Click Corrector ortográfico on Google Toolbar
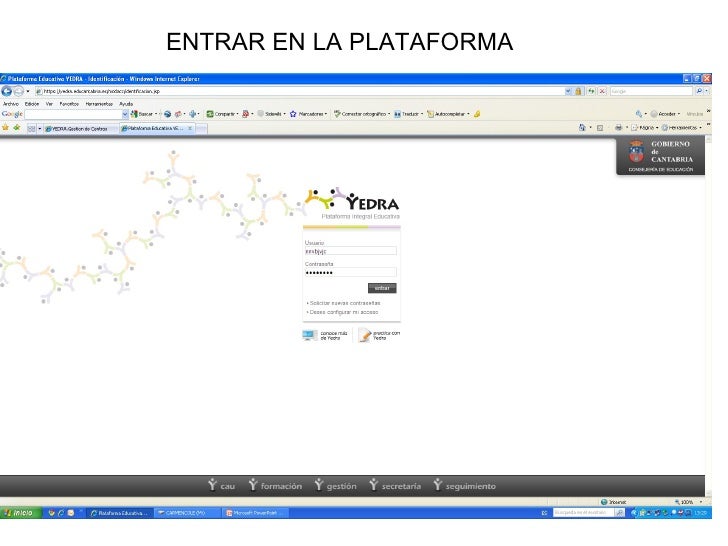Image resolution: width=728 pixels, height=546 pixels. tap(360, 114)
